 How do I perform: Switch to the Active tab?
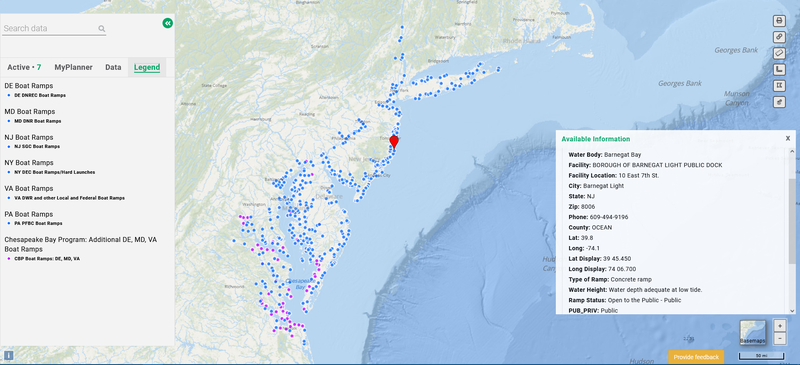24,67
